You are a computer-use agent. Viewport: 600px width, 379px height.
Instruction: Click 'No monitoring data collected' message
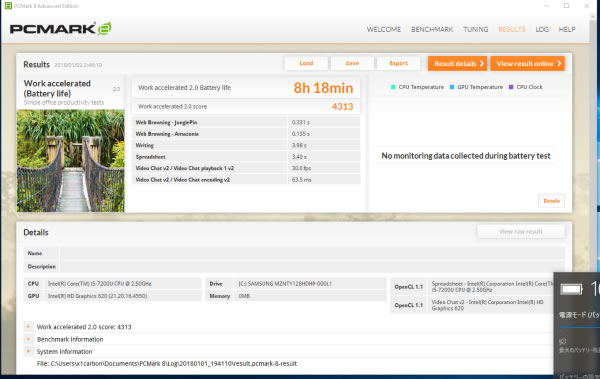coord(466,156)
